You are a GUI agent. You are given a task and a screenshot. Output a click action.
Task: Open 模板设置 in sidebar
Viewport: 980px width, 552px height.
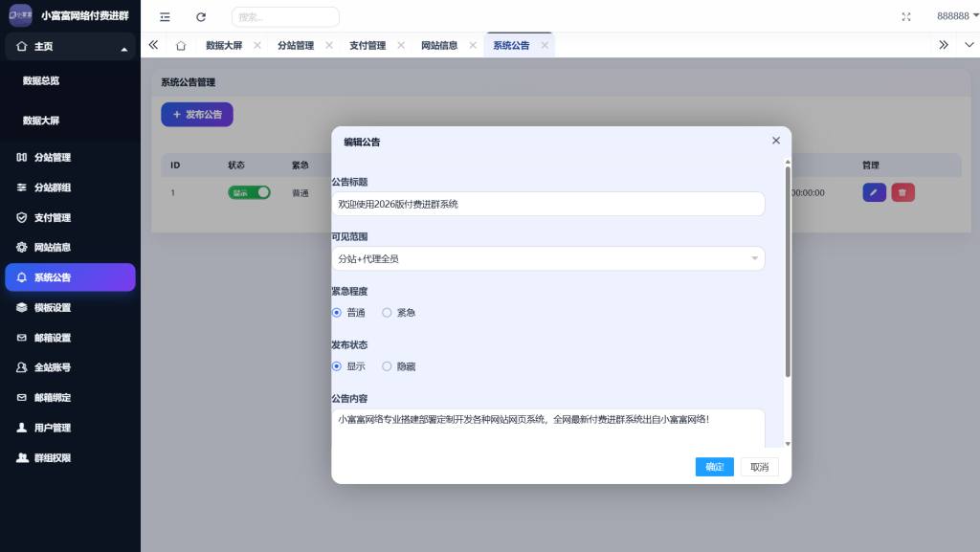click(70, 307)
